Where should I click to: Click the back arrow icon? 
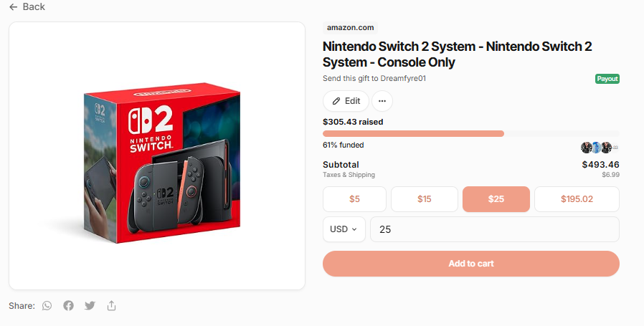click(14, 7)
